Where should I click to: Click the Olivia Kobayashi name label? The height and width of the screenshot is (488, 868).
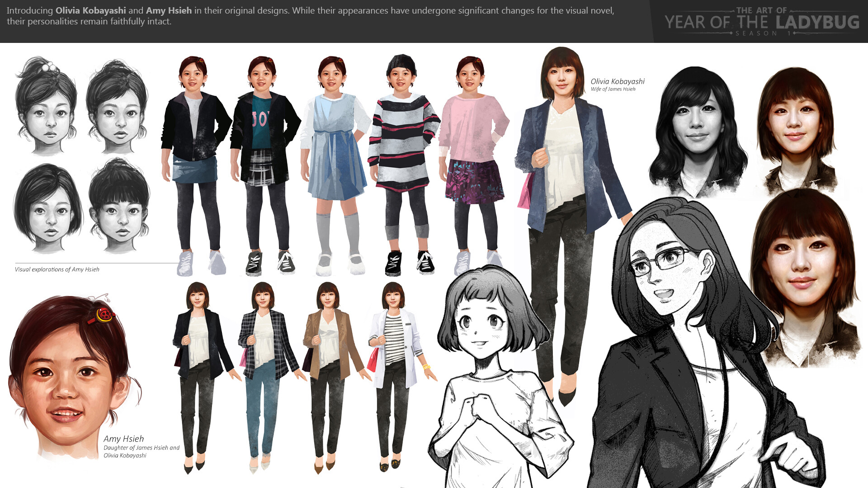pyautogui.click(x=617, y=82)
